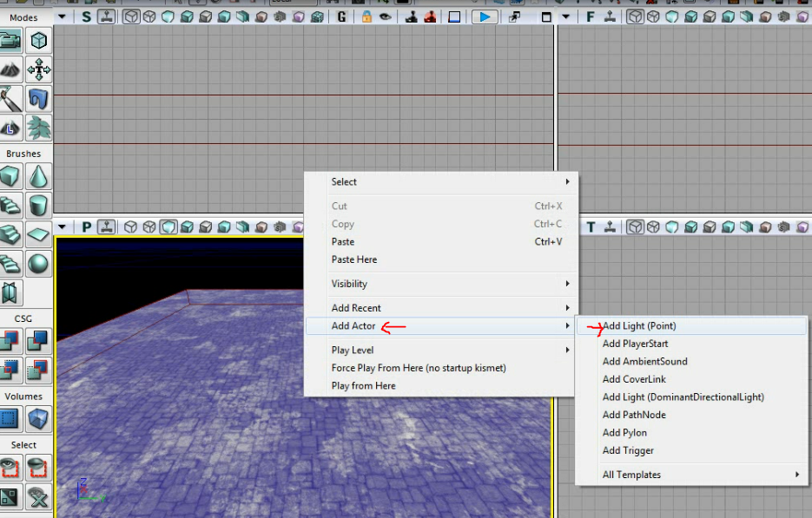The width and height of the screenshot is (812, 518).
Task: Expand Play Level submenu
Action: pyautogui.click(x=440, y=350)
